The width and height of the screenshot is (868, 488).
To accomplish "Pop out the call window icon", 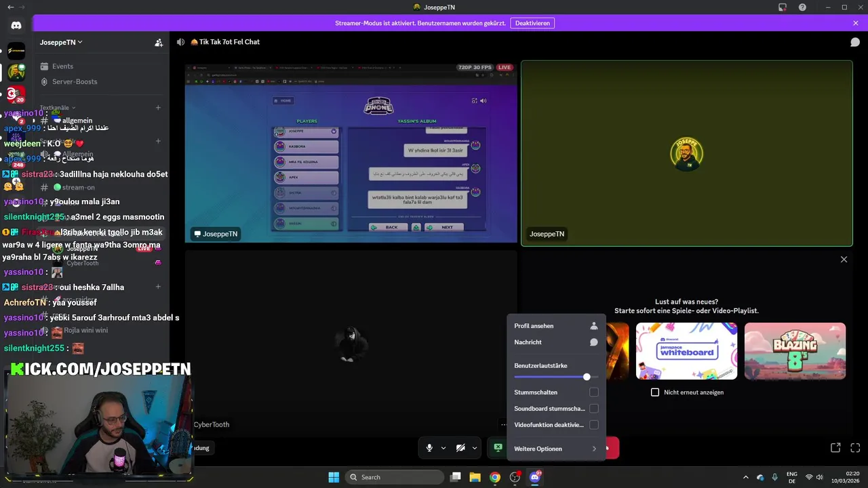I will (x=835, y=448).
